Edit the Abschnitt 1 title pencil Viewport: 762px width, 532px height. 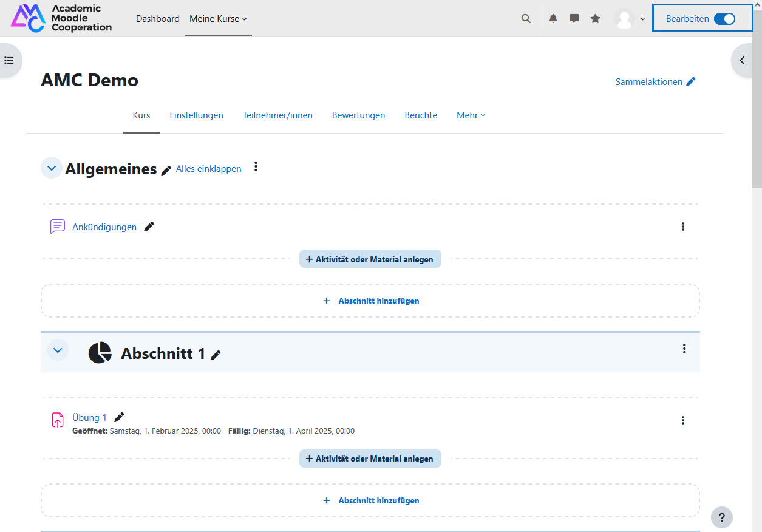coord(216,355)
